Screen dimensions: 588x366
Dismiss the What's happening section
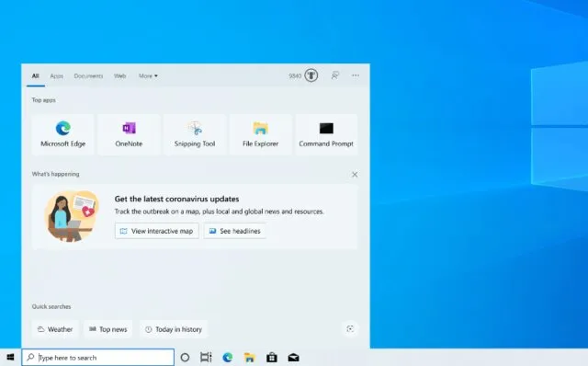355,174
